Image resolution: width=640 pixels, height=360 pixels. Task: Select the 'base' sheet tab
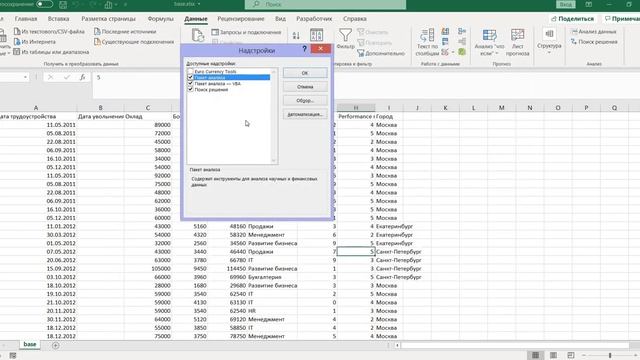coord(30,344)
